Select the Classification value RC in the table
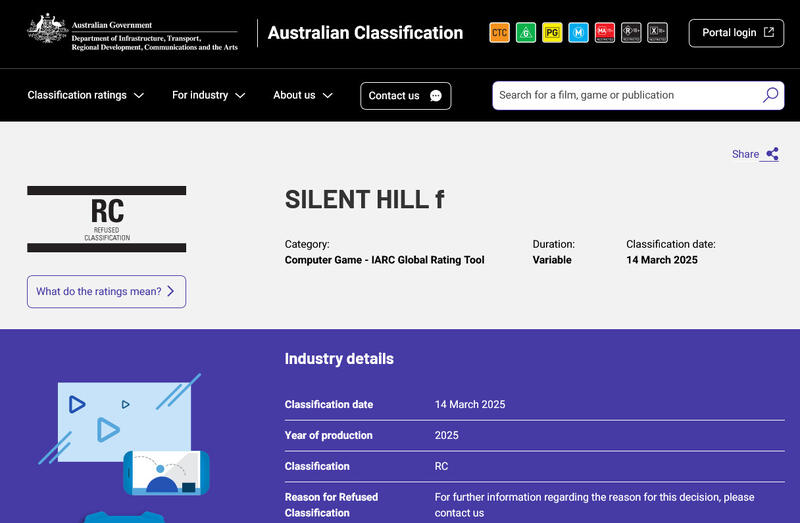Viewport: 800px width, 523px height. coord(441,466)
